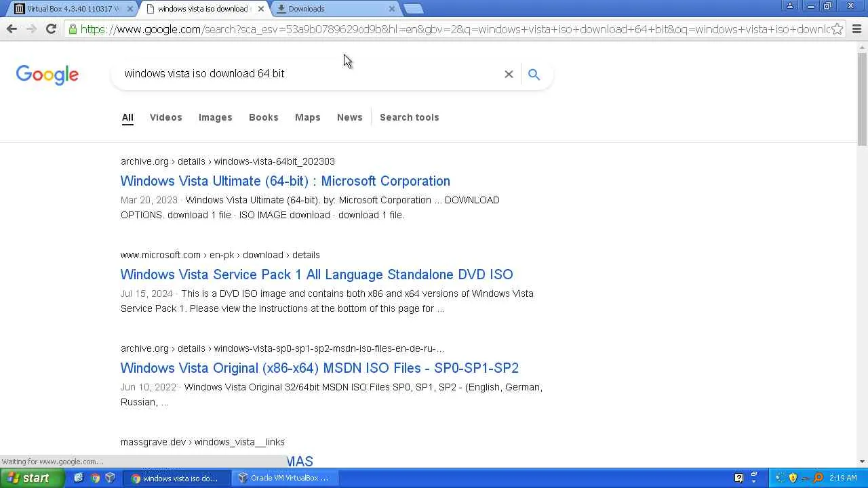The width and height of the screenshot is (868, 488).
Task: Click the 'Mar 20, 2023' result date
Action: [x=149, y=200]
